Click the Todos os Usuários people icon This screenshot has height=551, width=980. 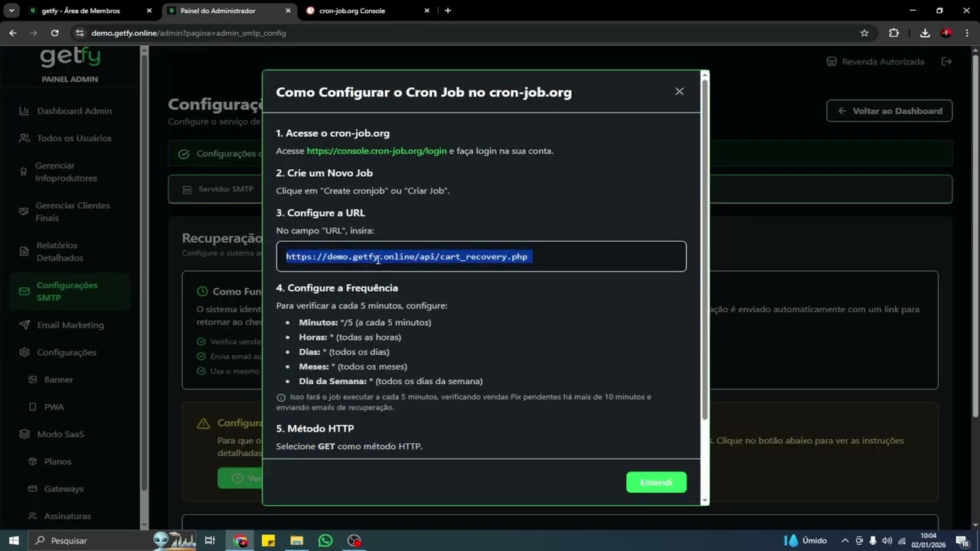click(x=24, y=139)
